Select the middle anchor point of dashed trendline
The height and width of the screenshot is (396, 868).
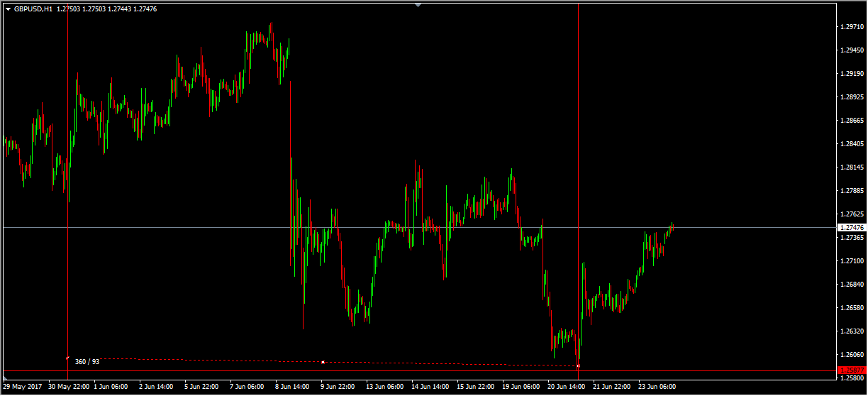(323, 362)
